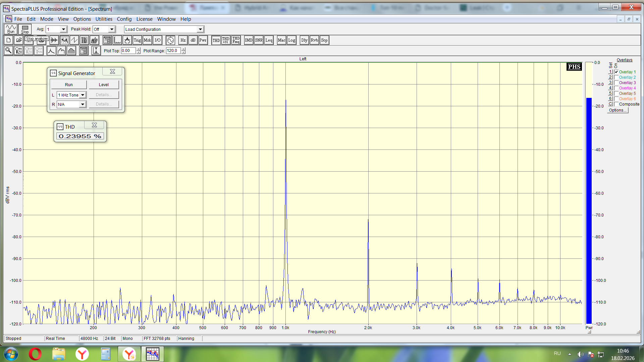Click the overlays Options... button

(x=618, y=110)
